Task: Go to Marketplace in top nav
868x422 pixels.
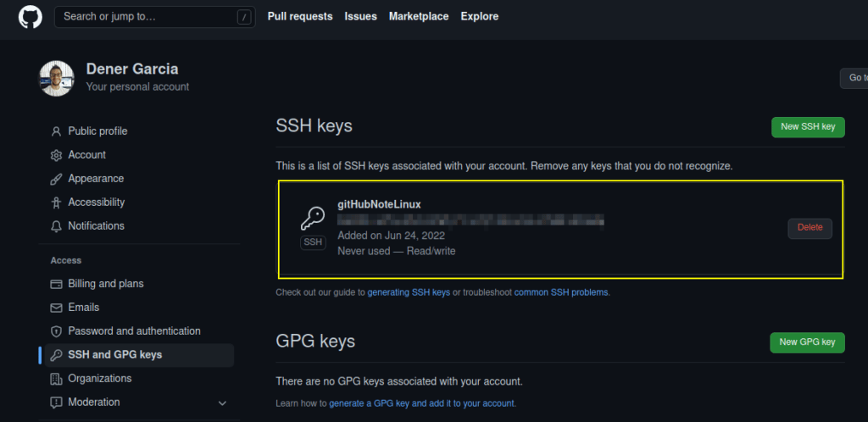Action: tap(419, 17)
